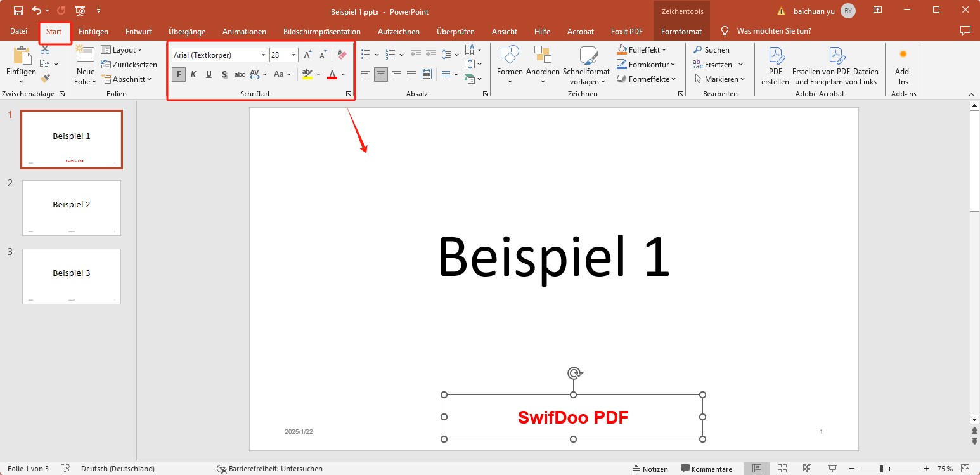Viewport: 980px width, 475px height.
Task: Toggle bold formatting with the F button
Action: click(x=178, y=74)
